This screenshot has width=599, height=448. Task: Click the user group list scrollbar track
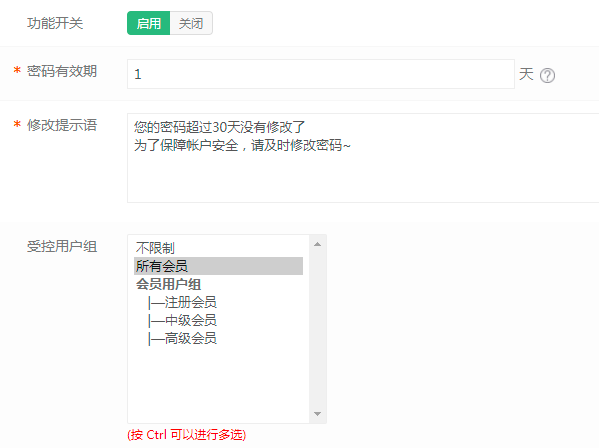[x=317, y=329]
